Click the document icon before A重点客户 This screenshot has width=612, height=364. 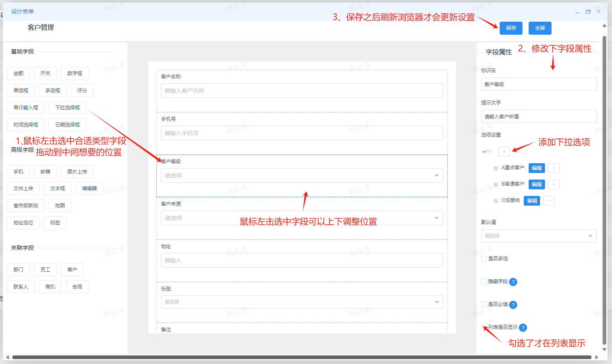tap(496, 168)
